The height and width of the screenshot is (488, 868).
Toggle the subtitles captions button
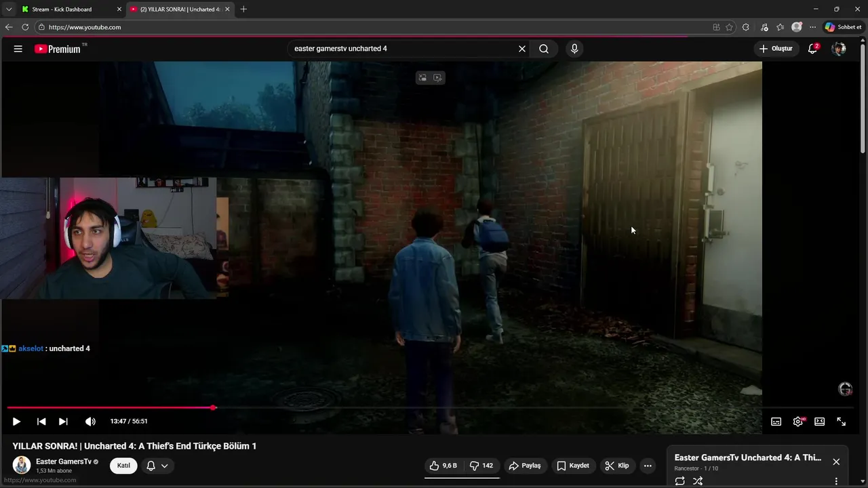click(x=776, y=422)
